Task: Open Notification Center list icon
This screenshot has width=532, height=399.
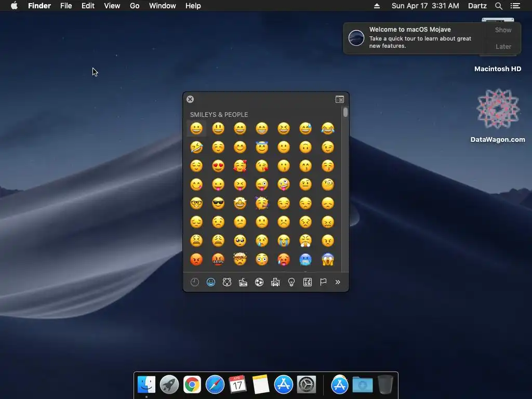Action: coord(515,6)
